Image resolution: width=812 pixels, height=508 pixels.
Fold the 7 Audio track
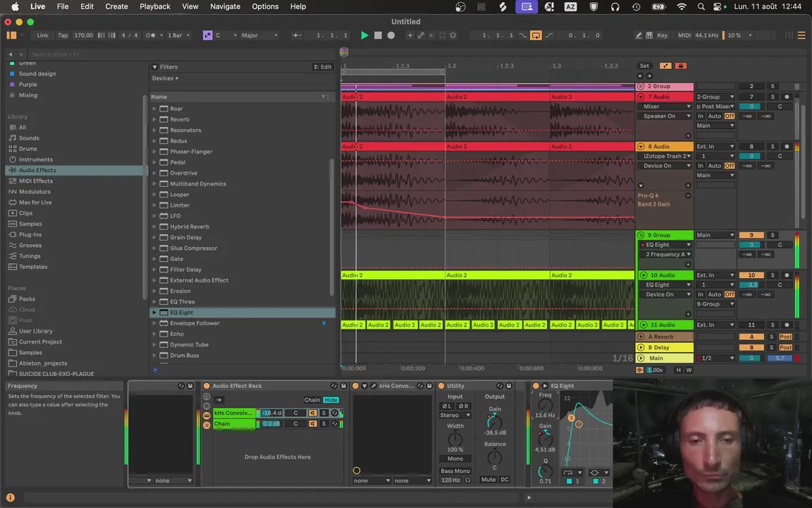(641, 97)
